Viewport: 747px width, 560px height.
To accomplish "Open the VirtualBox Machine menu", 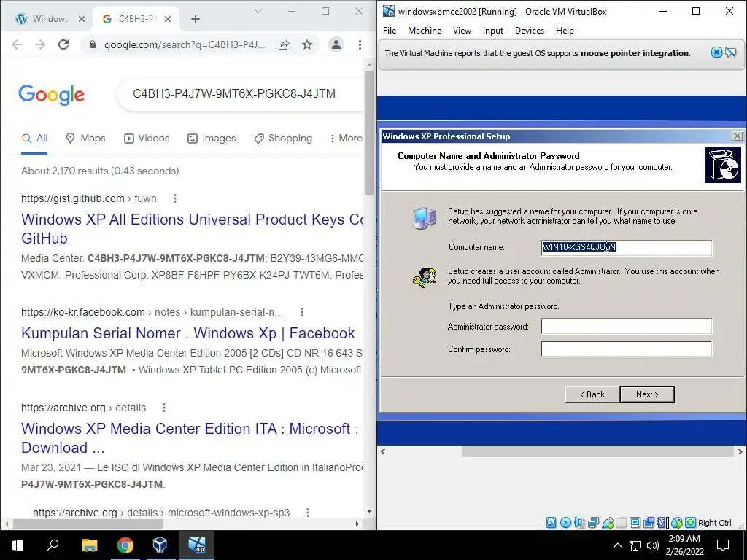I will pos(425,31).
